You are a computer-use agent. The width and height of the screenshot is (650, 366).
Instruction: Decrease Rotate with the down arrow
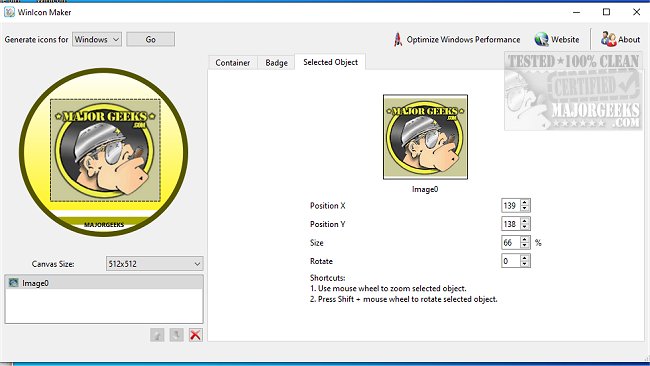(525, 264)
